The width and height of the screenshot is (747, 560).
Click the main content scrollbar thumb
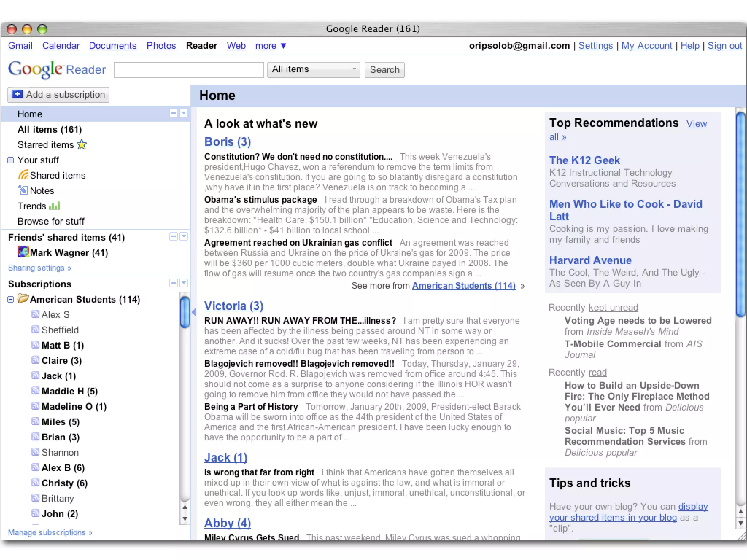[740, 214]
